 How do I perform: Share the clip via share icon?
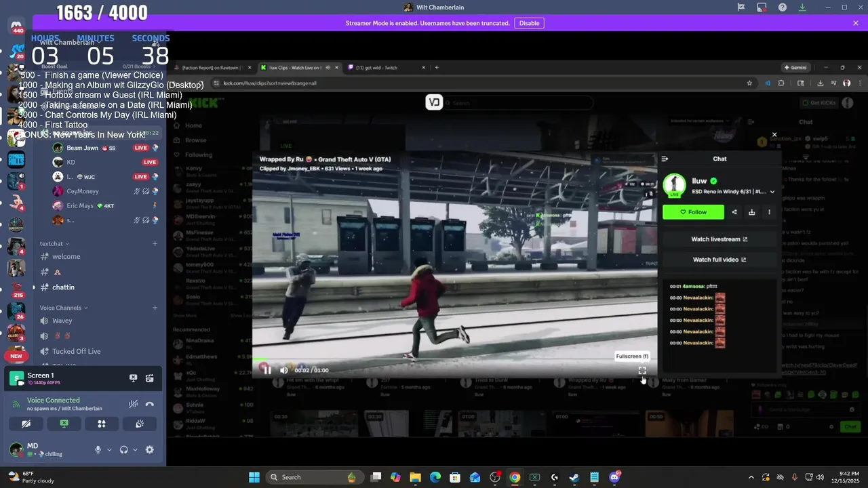[x=734, y=212]
